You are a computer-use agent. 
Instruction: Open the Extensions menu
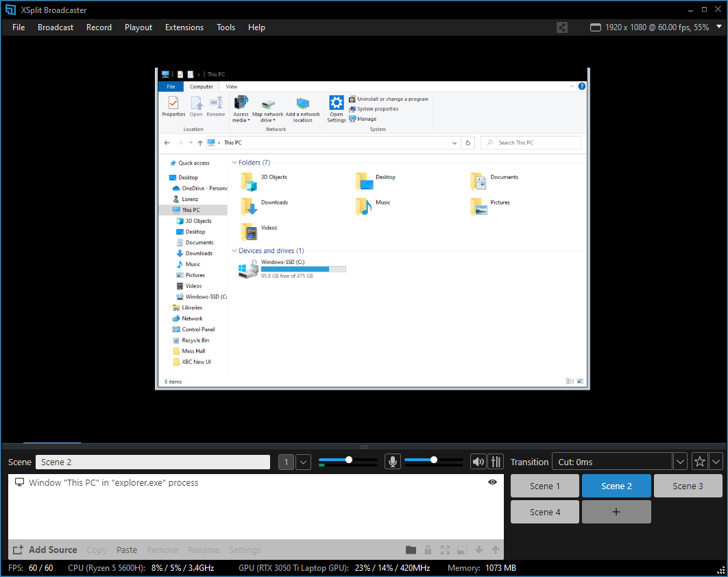pos(184,27)
